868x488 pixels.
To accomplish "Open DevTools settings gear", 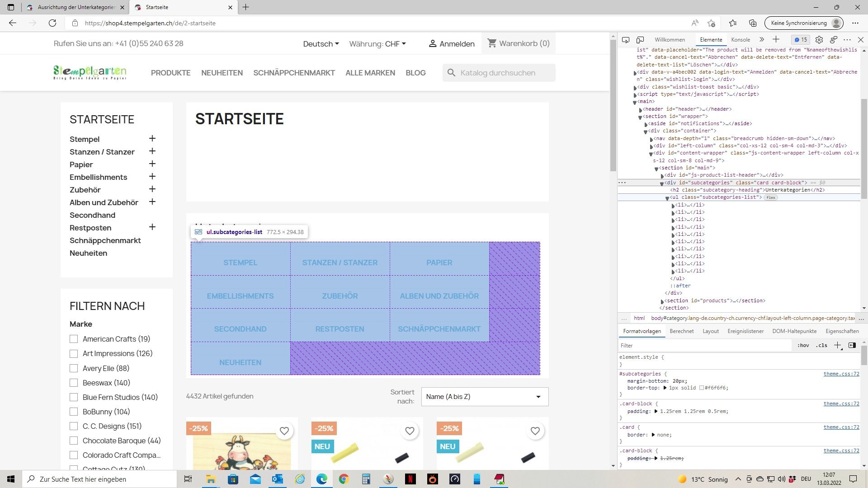I will point(819,40).
